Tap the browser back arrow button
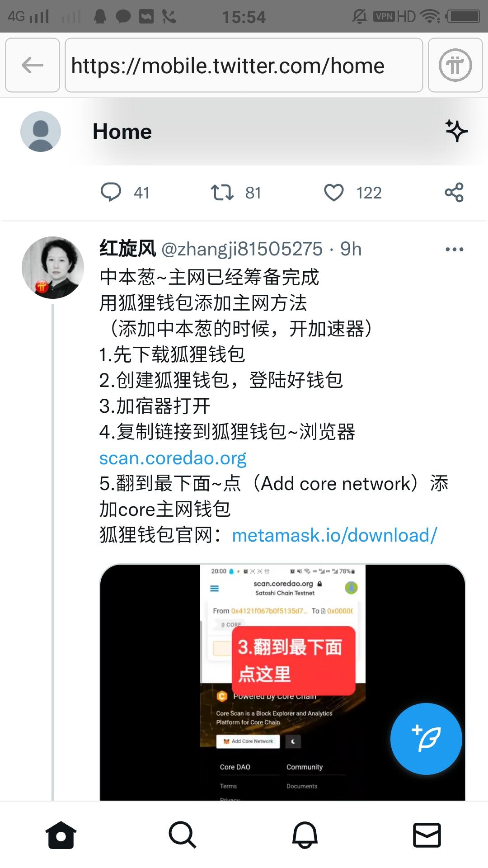The image size is (488, 868). tap(33, 65)
